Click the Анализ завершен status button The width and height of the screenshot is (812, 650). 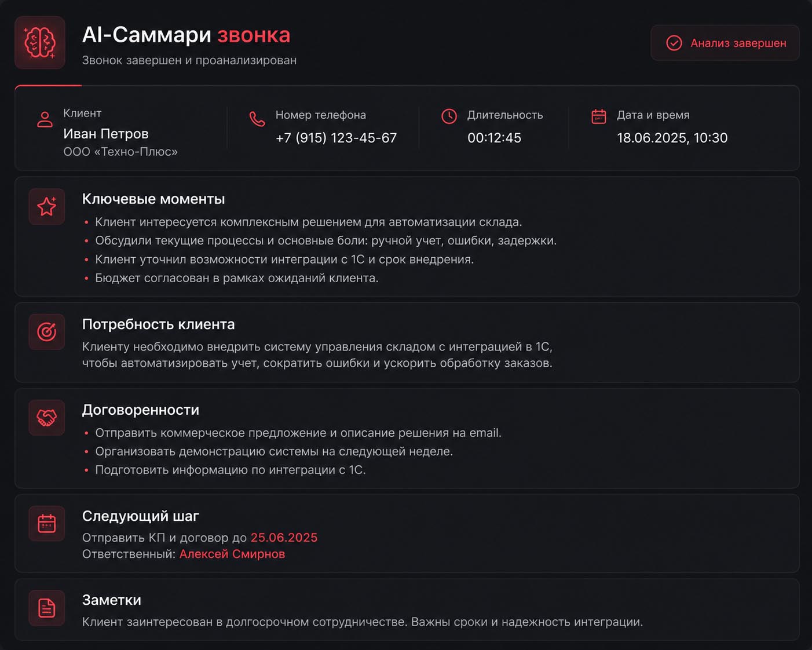pyautogui.click(x=725, y=43)
